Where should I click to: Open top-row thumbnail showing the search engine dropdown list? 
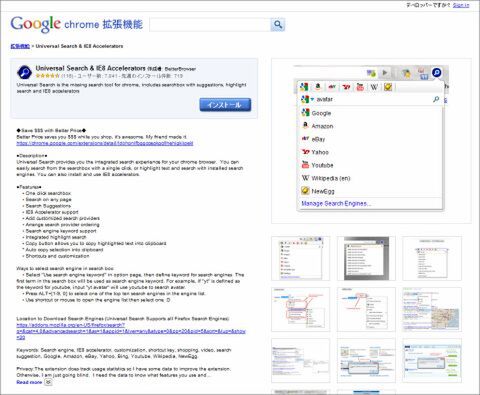pyautogui.click(x=301, y=258)
